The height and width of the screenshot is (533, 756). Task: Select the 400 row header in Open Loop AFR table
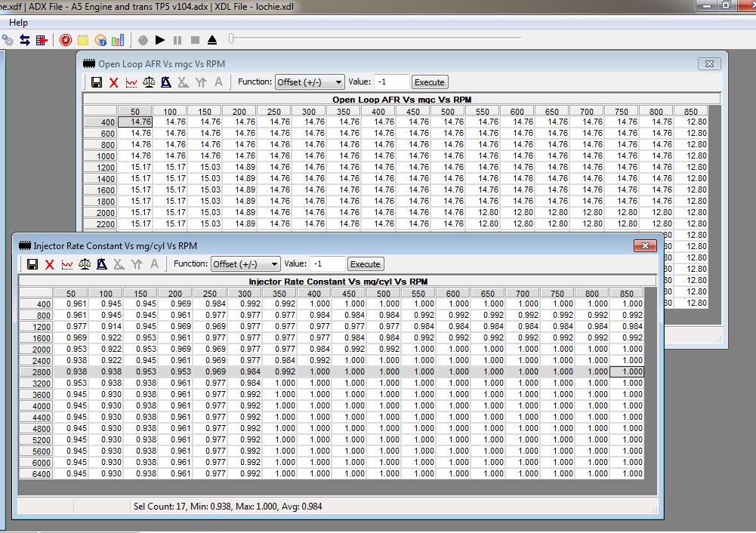[x=100, y=122]
